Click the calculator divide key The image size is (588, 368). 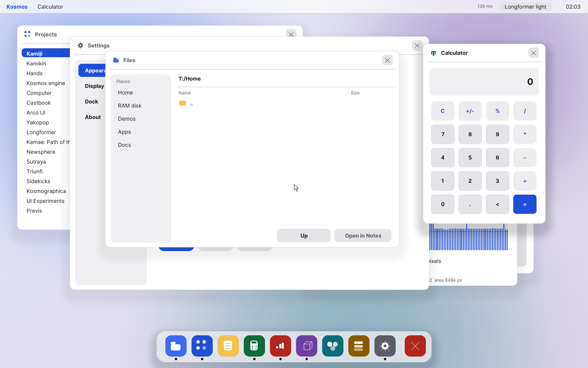pos(525,111)
